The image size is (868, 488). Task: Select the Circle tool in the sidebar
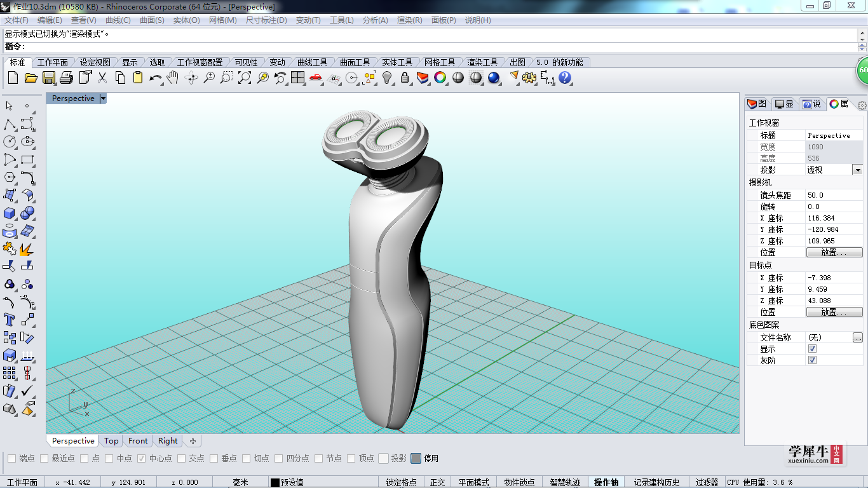10,141
